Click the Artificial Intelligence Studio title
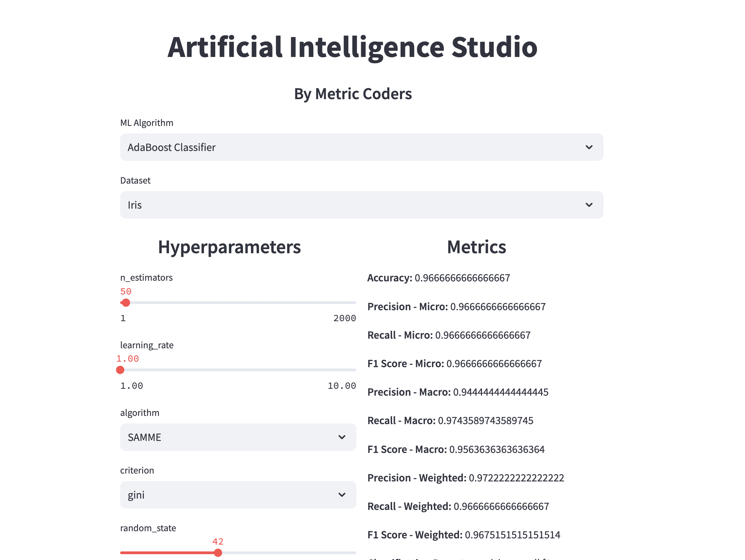This screenshot has width=745, height=560. (352, 47)
